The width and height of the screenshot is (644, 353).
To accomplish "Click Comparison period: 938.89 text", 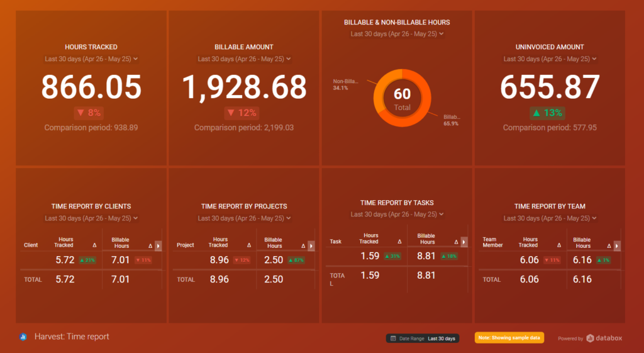I will click(91, 128).
